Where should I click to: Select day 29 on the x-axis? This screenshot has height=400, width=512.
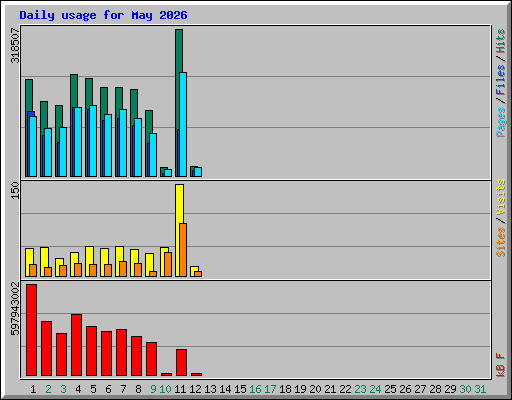pos(450,389)
